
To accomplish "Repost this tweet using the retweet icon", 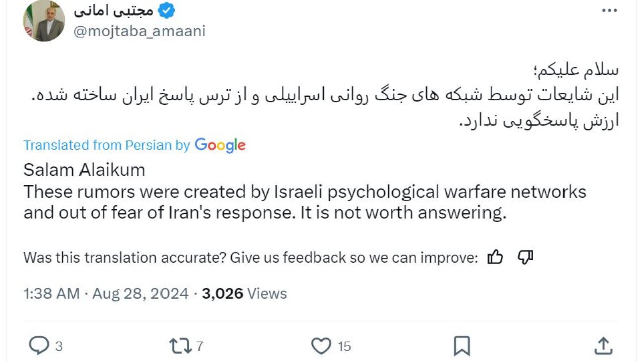I will [x=179, y=346].
